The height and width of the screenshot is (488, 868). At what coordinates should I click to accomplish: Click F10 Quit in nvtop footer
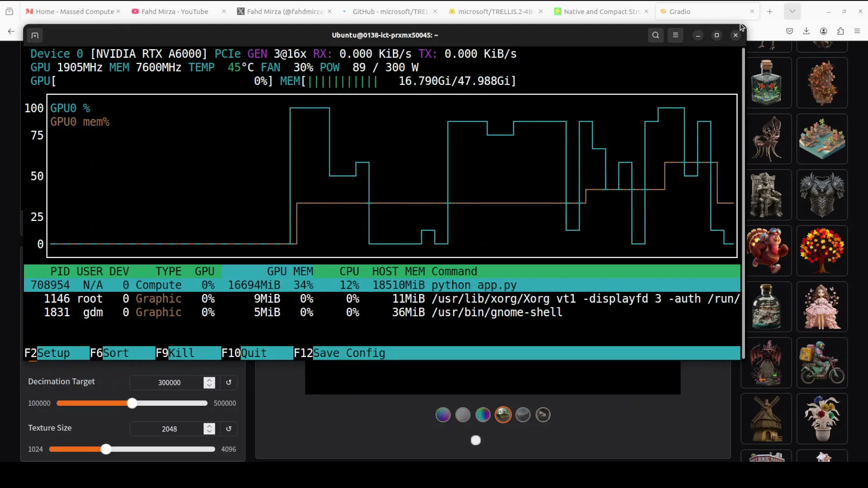(x=253, y=353)
